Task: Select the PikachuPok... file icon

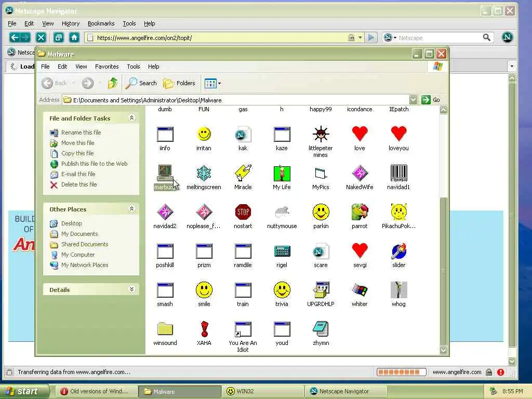Action: [x=398, y=212]
